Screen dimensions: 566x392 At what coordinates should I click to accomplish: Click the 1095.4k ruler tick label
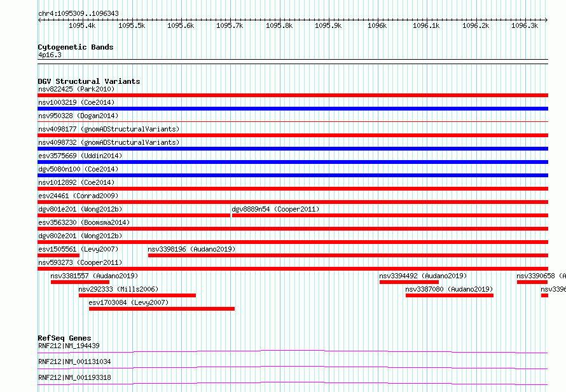pyautogui.click(x=82, y=25)
